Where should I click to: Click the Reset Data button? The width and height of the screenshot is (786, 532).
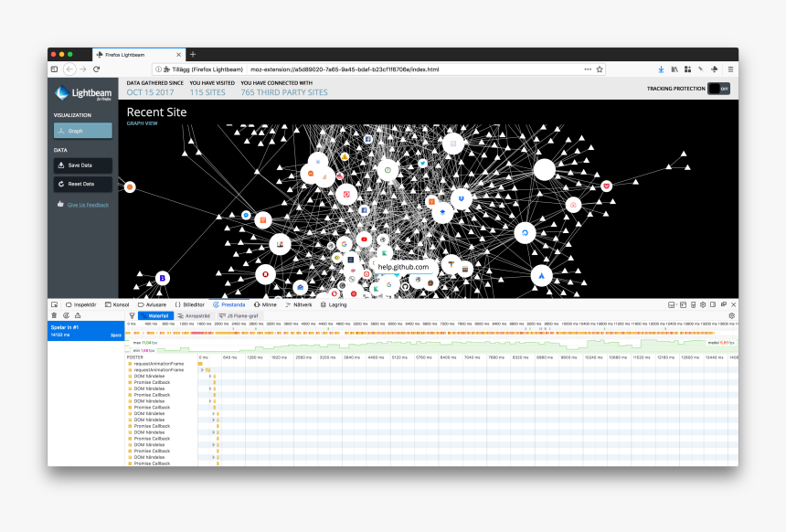[82, 184]
